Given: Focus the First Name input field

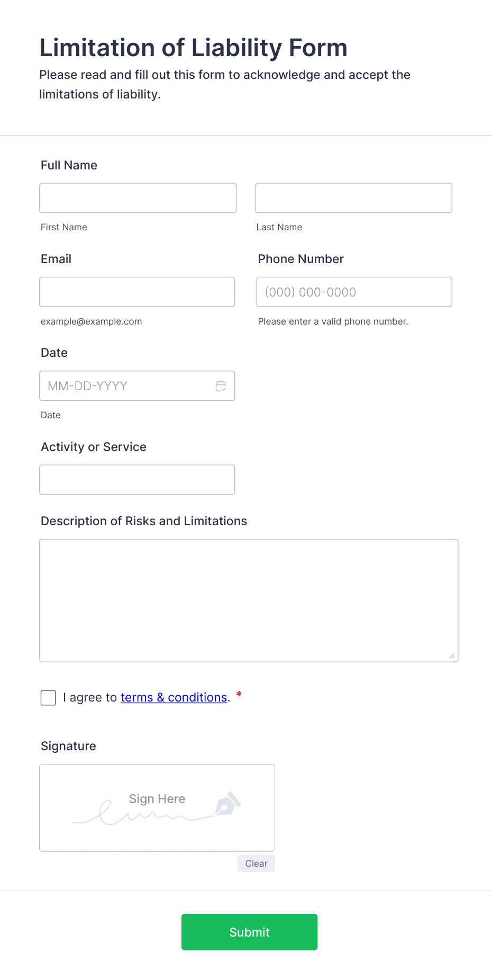Looking at the screenshot, I should [x=138, y=197].
